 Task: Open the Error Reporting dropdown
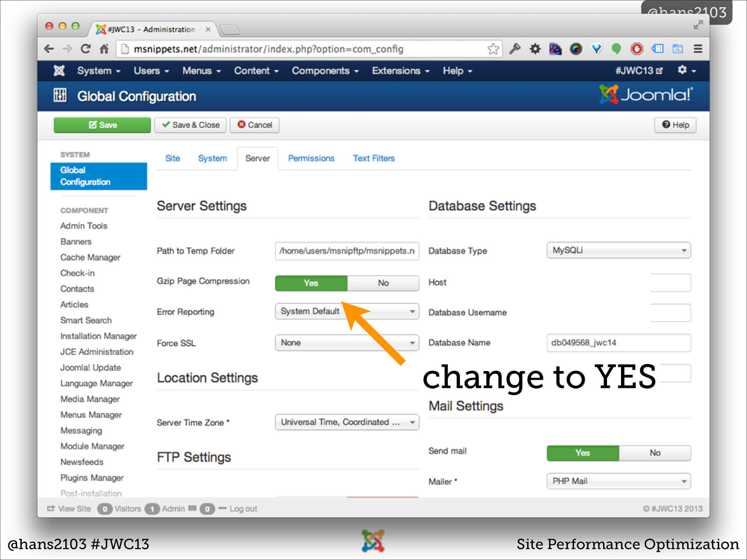click(347, 311)
